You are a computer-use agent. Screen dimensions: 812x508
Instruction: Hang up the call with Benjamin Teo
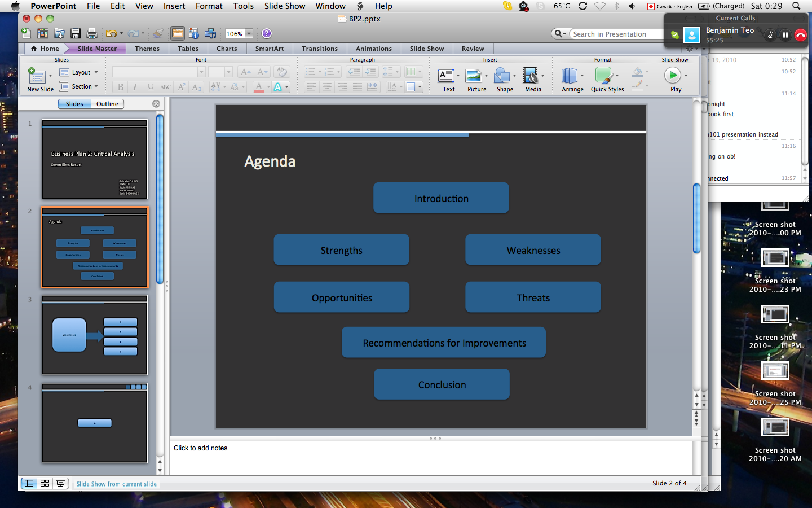click(x=800, y=35)
